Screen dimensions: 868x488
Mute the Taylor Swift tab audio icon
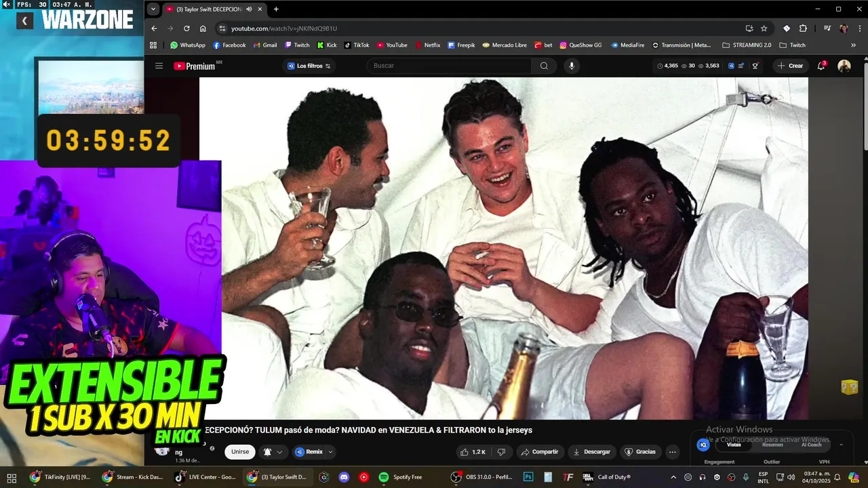249,9
